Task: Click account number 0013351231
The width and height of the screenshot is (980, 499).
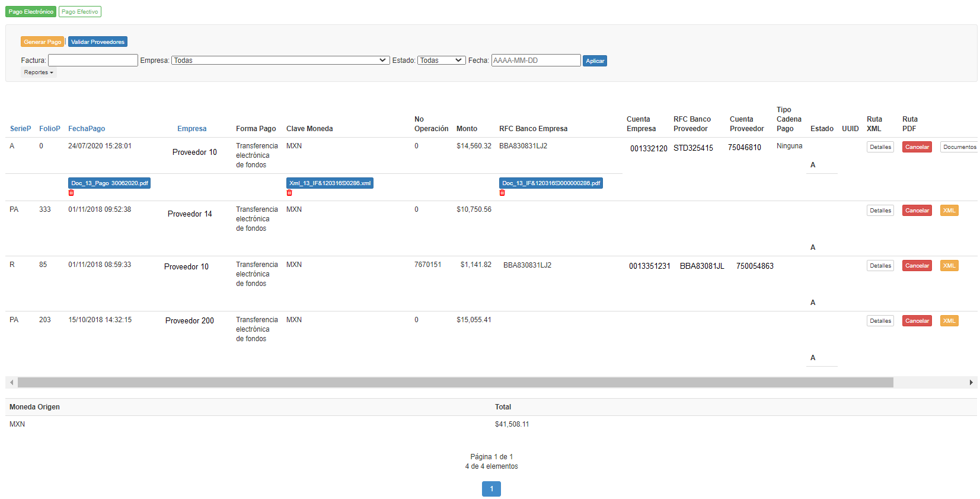Action: (650, 266)
